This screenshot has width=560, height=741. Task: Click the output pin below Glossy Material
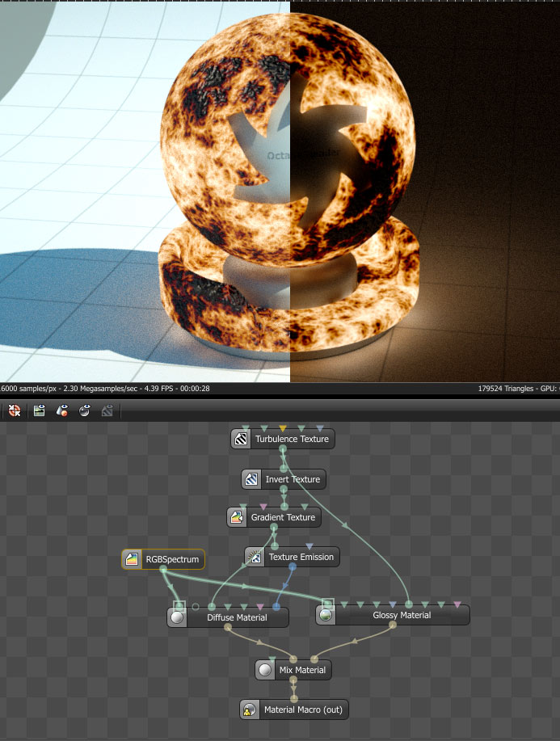click(392, 625)
